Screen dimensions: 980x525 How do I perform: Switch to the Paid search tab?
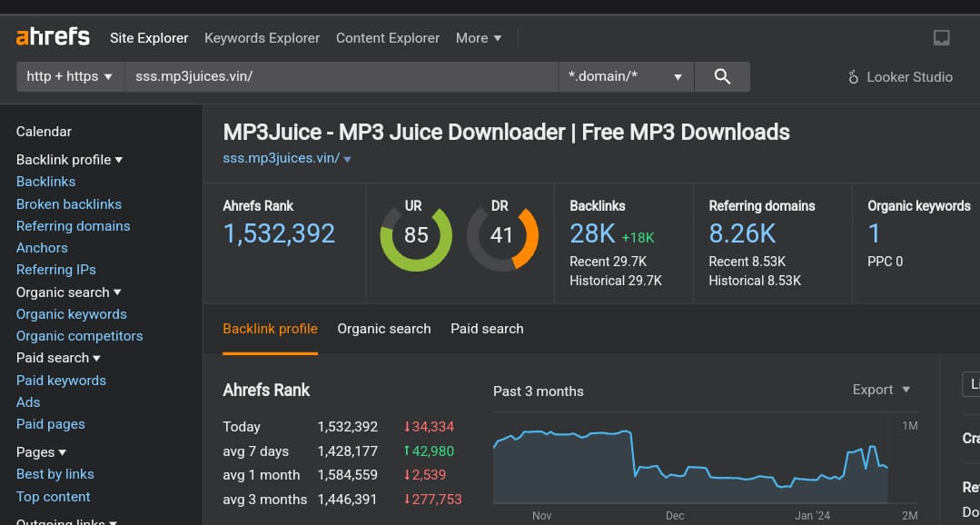coord(487,329)
